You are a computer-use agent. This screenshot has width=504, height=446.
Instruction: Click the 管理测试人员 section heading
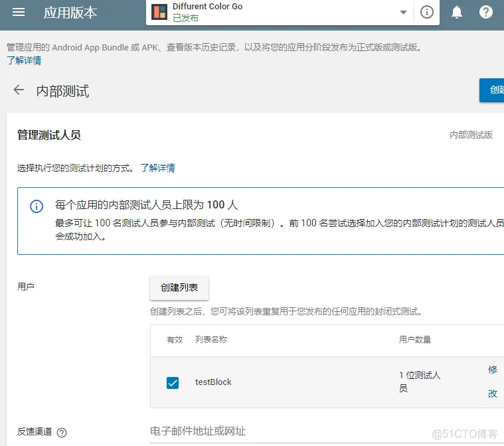pos(49,135)
